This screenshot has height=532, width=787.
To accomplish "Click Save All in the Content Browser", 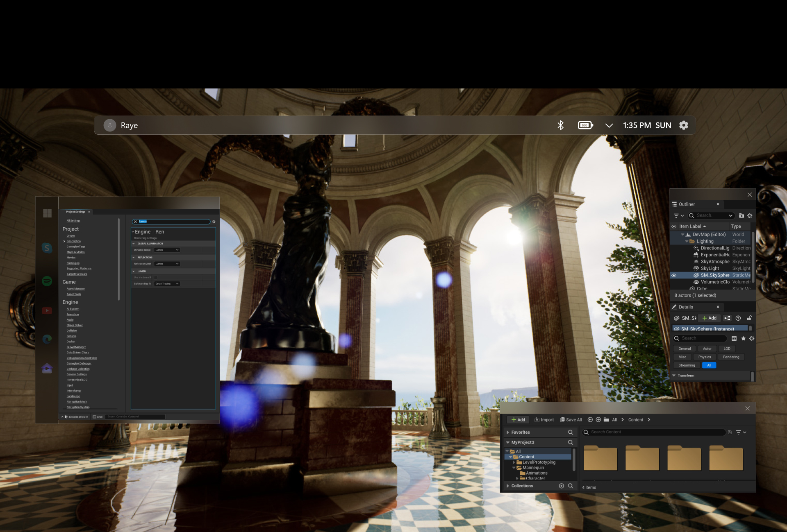I will pyautogui.click(x=571, y=419).
